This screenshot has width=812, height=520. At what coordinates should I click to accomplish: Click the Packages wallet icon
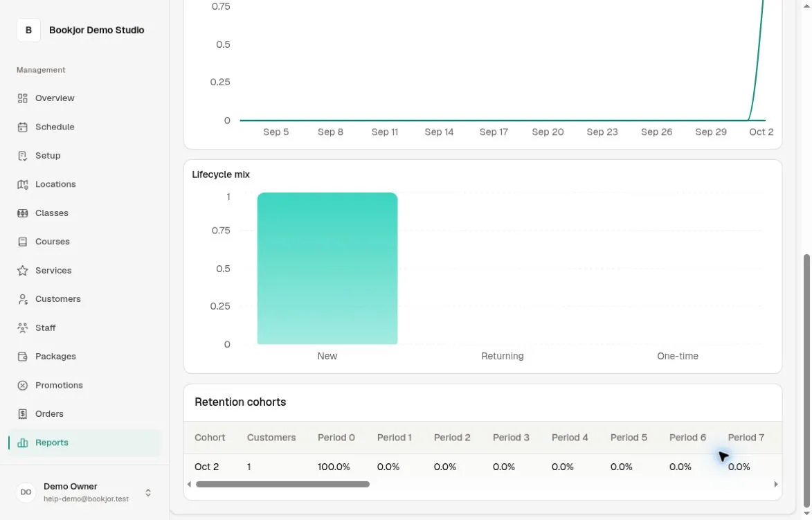pos(22,357)
